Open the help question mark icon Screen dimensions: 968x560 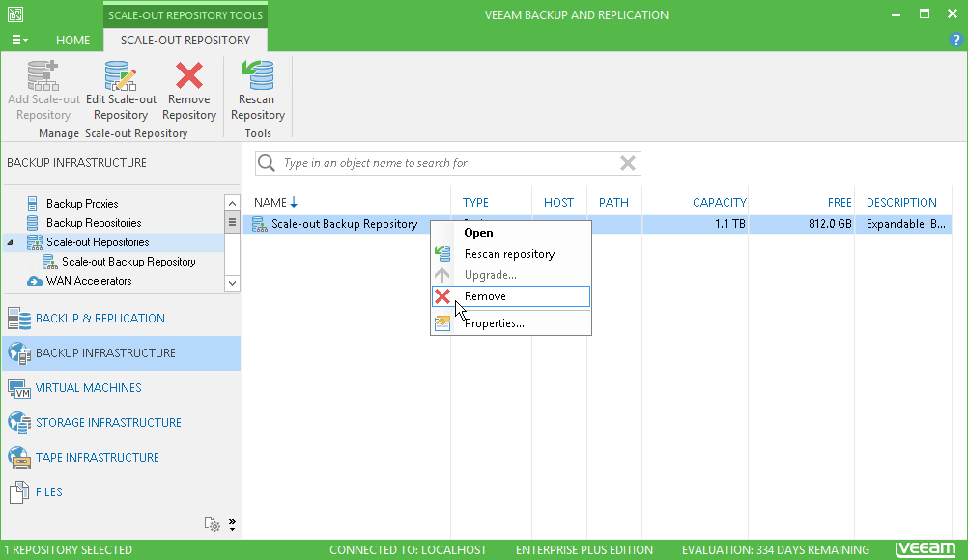click(955, 41)
